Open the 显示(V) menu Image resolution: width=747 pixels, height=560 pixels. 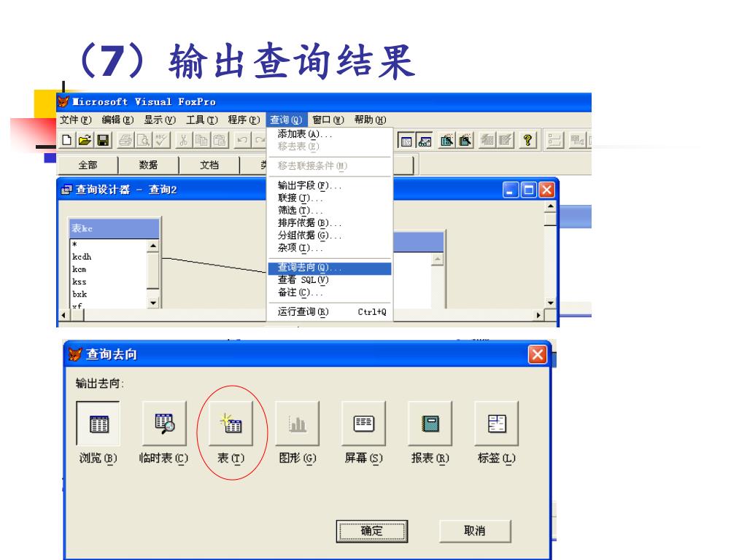click(x=160, y=120)
